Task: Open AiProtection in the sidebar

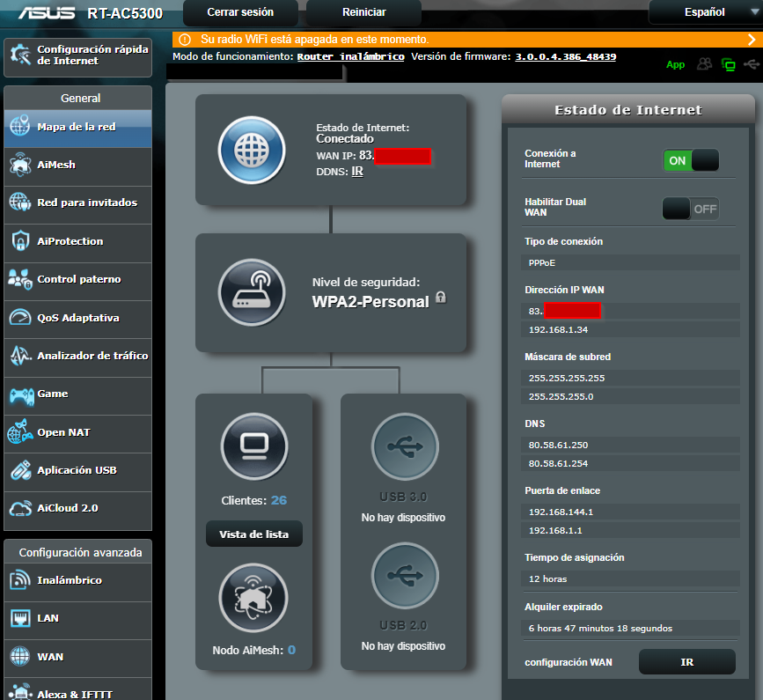Action: tap(70, 241)
